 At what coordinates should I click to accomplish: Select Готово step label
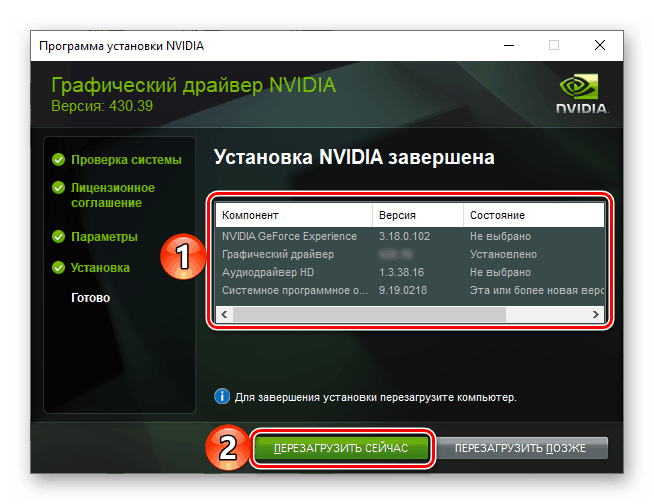tap(91, 298)
